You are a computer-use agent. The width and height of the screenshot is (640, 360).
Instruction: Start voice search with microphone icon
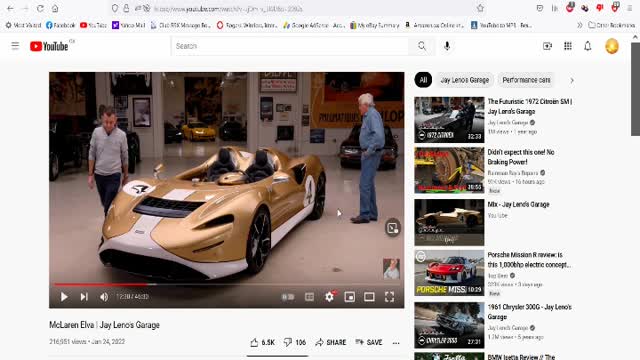(447, 46)
